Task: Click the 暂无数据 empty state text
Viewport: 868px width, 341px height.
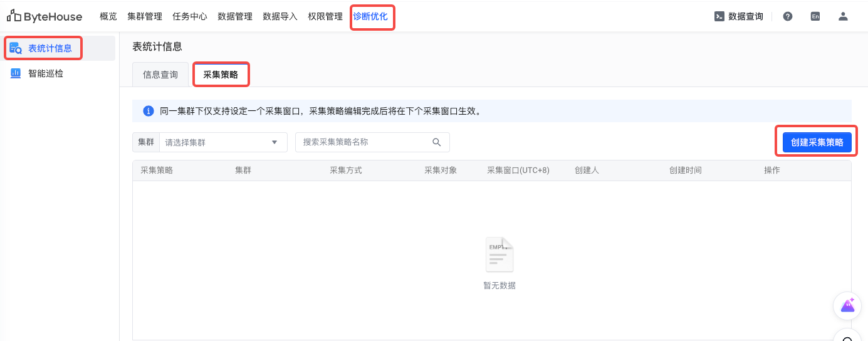Action: tap(499, 285)
